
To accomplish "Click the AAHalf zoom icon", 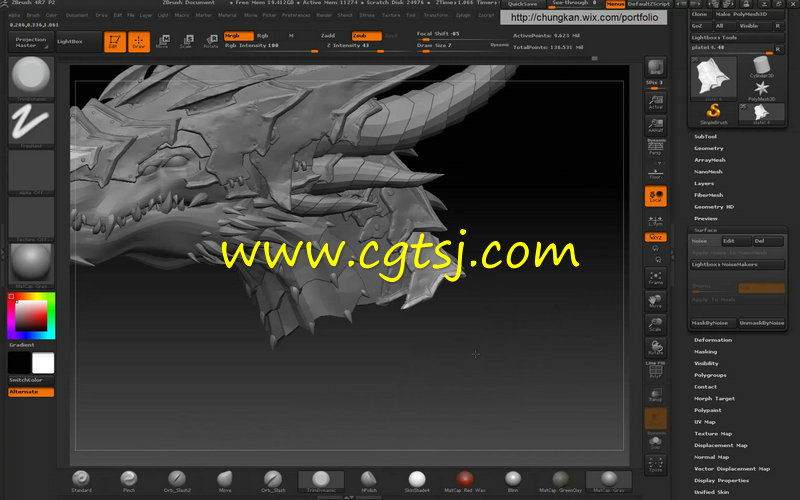I will (x=656, y=125).
